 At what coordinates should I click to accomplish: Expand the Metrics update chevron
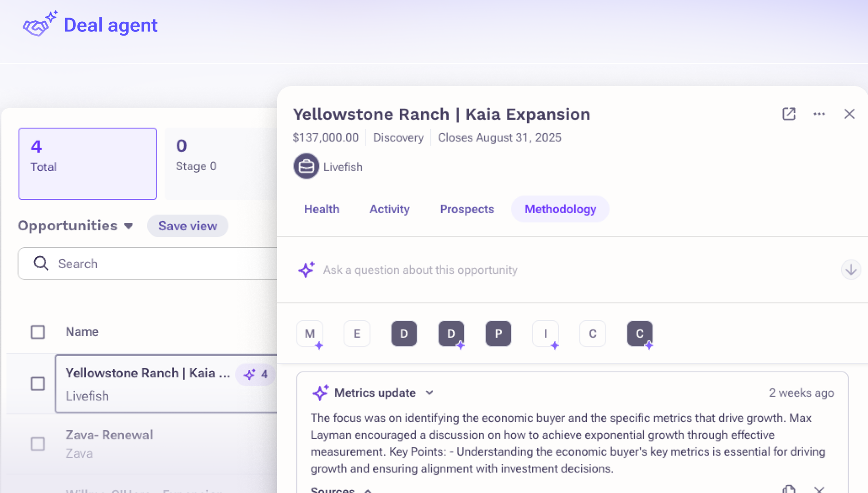tap(430, 393)
